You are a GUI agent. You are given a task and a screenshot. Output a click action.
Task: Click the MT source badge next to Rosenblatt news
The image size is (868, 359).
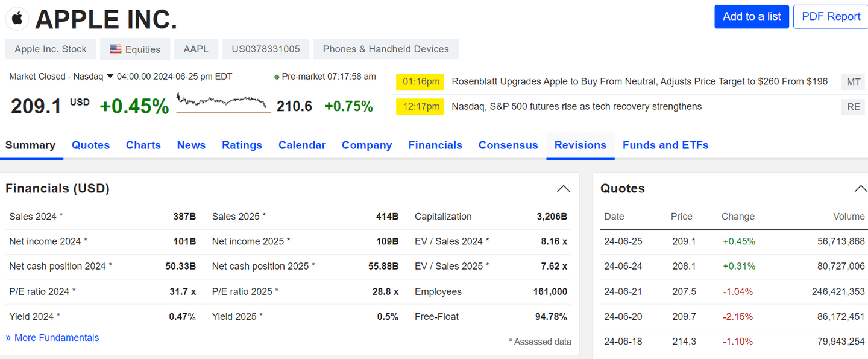coord(852,81)
